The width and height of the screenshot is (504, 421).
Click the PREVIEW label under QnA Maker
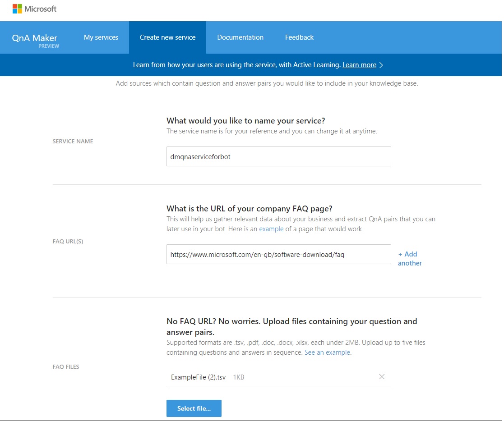(x=49, y=46)
